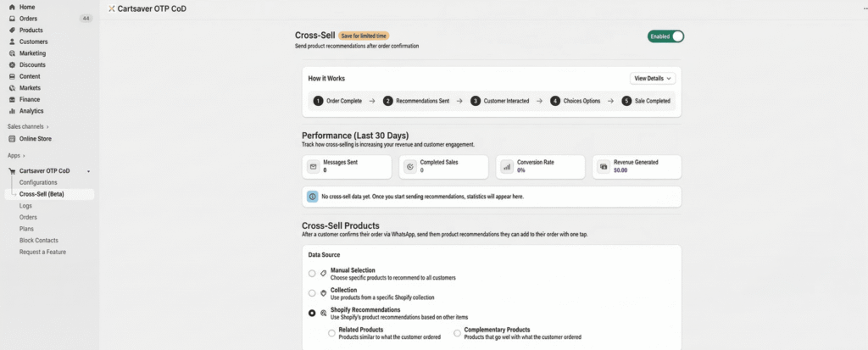868x350 pixels.
Task: Open the Request a Feature link
Action: 42,252
